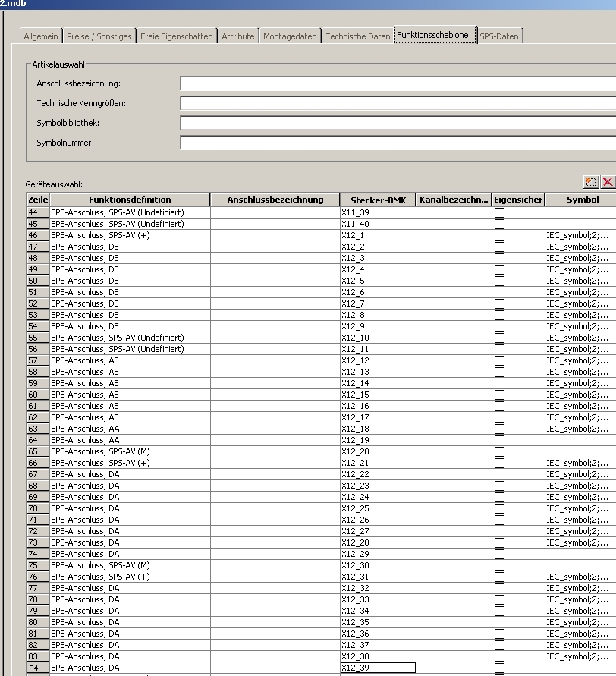Screen dimensions: 616x676
Task: Toggle Eigensicher checkbox in row 65
Action: [x=500, y=452]
